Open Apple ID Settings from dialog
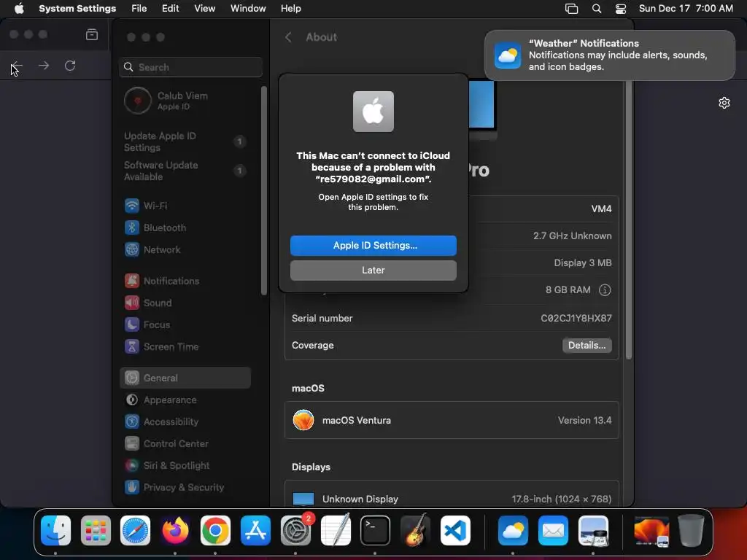747x560 pixels. coord(373,245)
